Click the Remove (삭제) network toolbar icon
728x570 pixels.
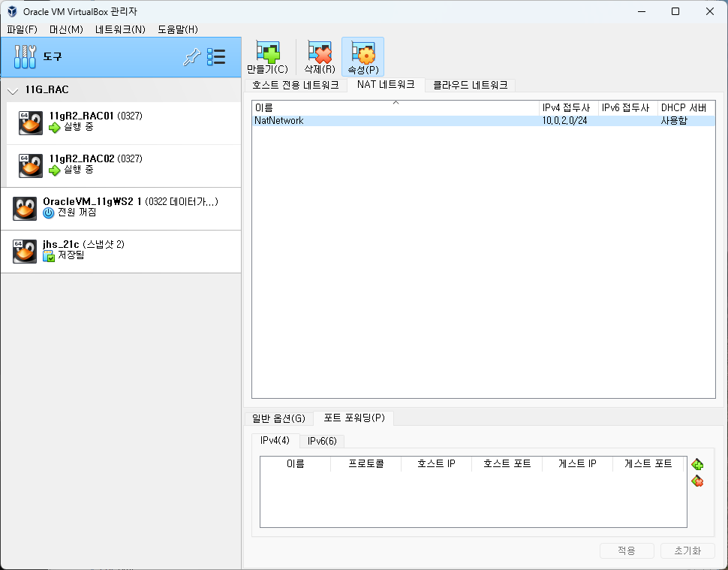point(320,53)
